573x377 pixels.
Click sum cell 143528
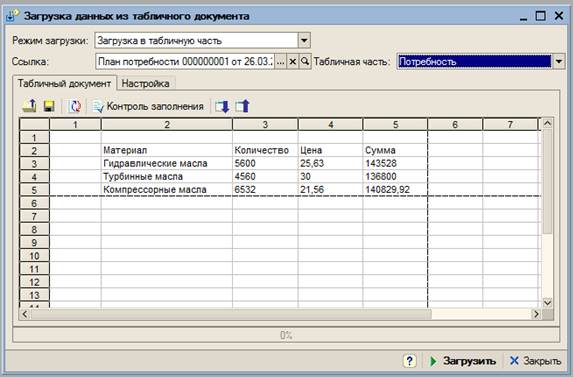tap(395, 163)
